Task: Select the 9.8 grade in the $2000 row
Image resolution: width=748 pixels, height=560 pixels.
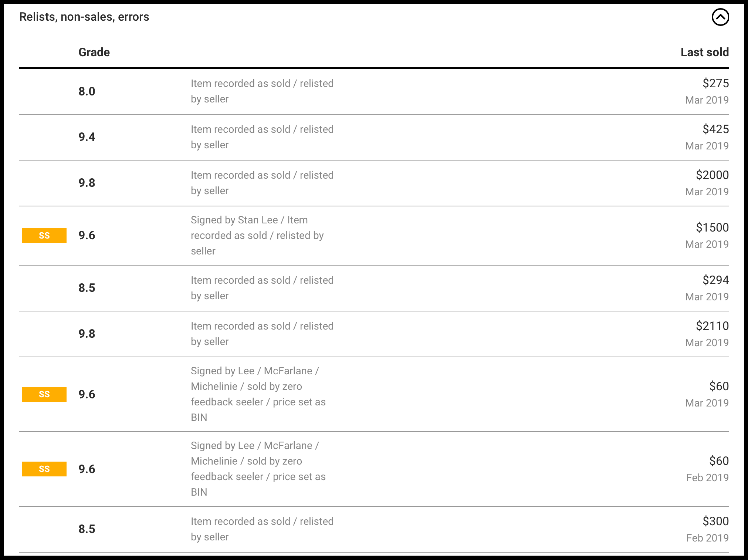Action: click(x=87, y=183)
